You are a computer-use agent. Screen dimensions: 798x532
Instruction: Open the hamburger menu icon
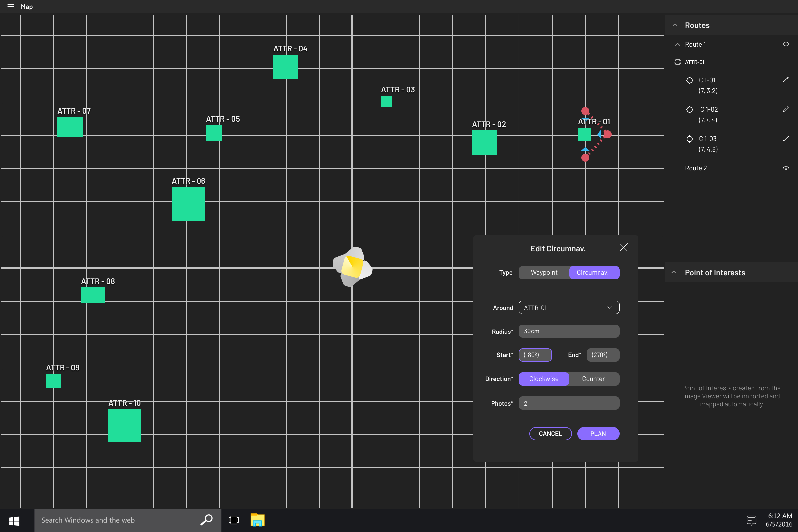pos(11,7)
